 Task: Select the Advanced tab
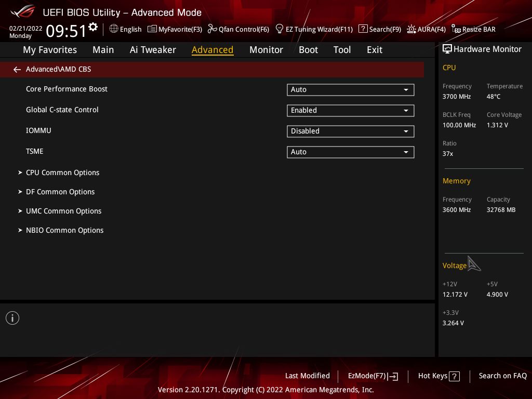click(x=212, y=50)
